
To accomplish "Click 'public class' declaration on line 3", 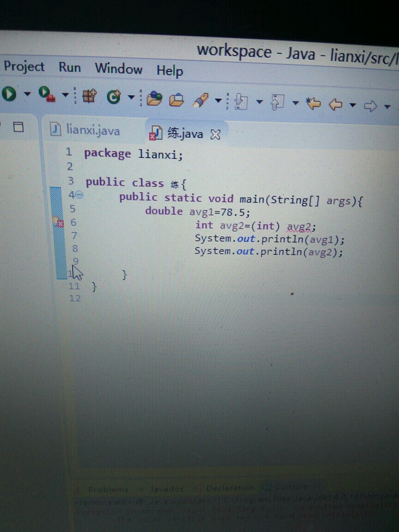I will 125,182.
